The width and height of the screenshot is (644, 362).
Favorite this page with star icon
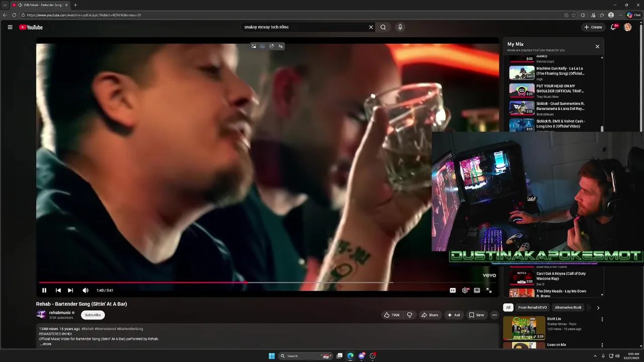[x=574, y=15]
